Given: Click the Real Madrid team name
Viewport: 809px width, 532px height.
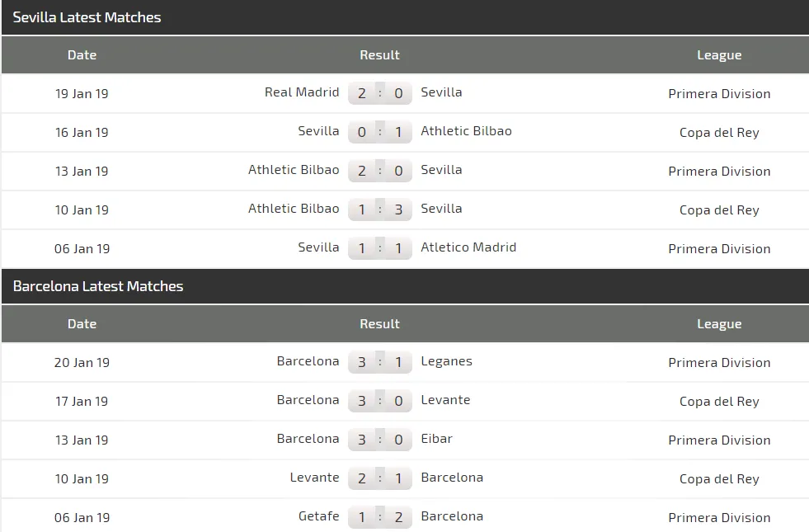Looking at the screenshot, I should click(x=301, y=92).
